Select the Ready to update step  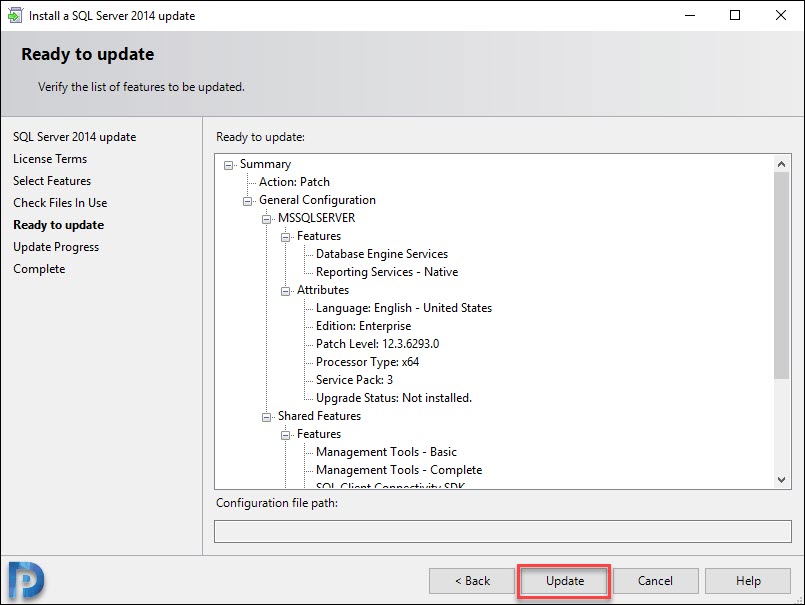59,225
